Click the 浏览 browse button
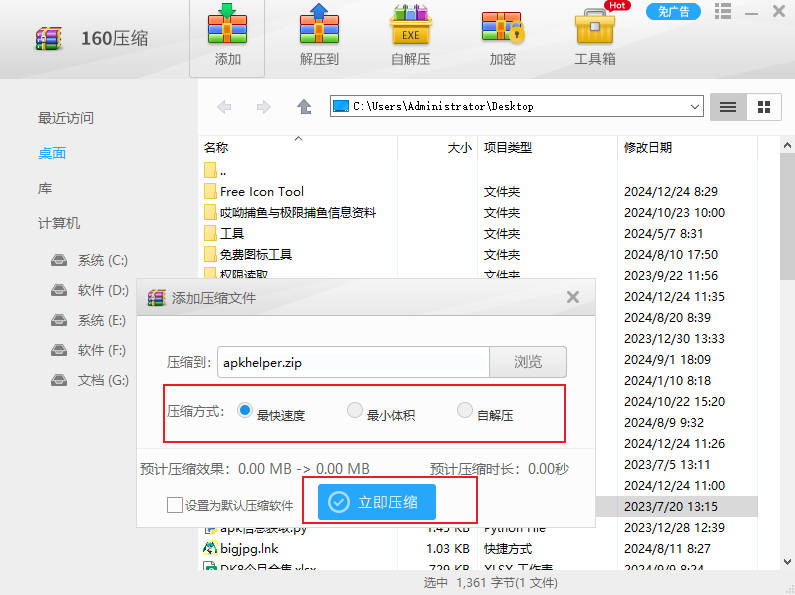 tap(528, 362)
